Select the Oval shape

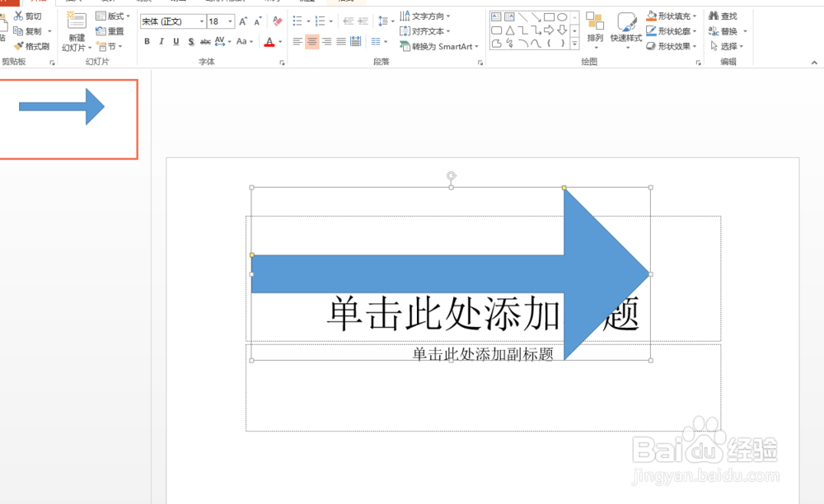[562, 16]
